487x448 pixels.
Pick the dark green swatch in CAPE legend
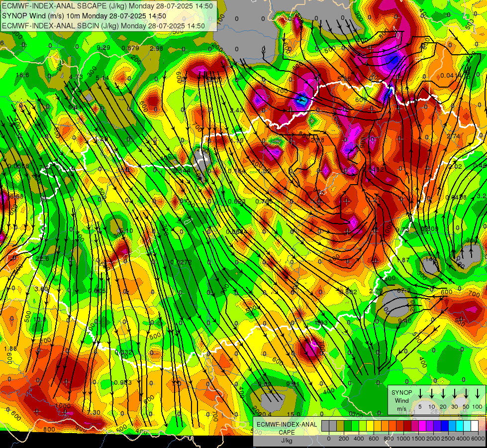coord(348,426)
